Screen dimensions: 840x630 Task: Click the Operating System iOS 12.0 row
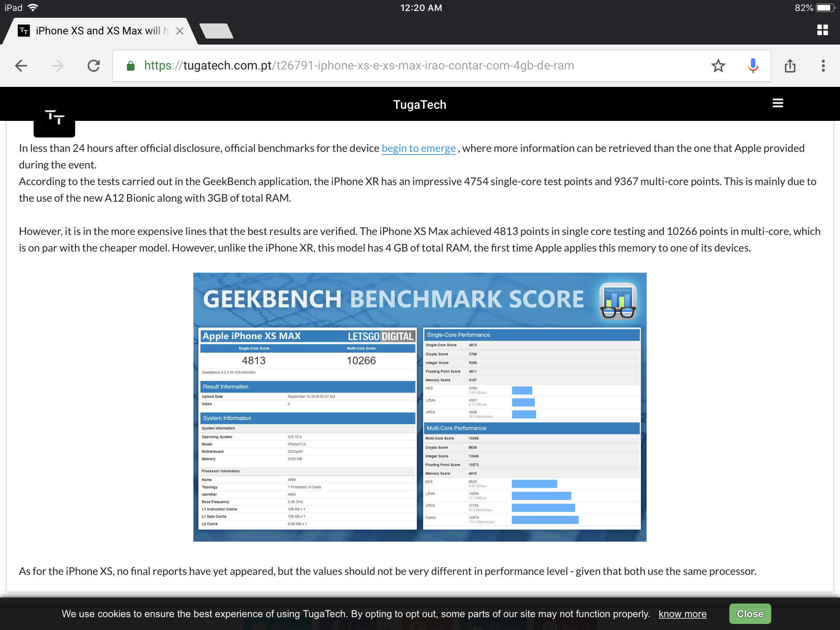click(307, 437)
